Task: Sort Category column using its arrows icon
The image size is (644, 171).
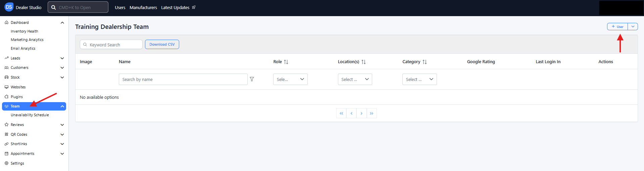Action: (x=425, y=62)
